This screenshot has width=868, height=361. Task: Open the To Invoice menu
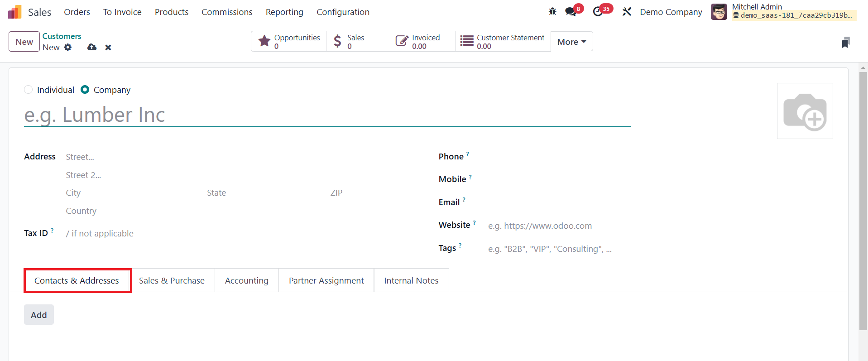pyautogui.click(x=122, y=12)
